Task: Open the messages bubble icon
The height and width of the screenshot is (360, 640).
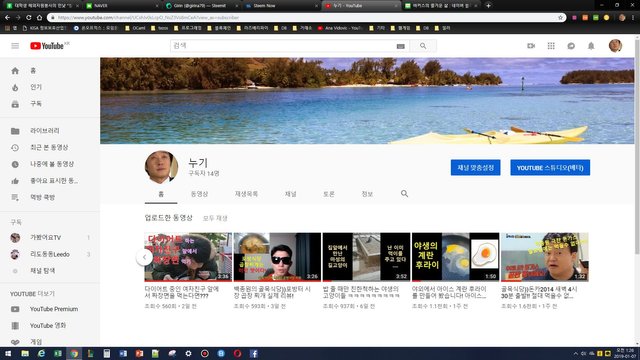Action: [x=571, y=46]
